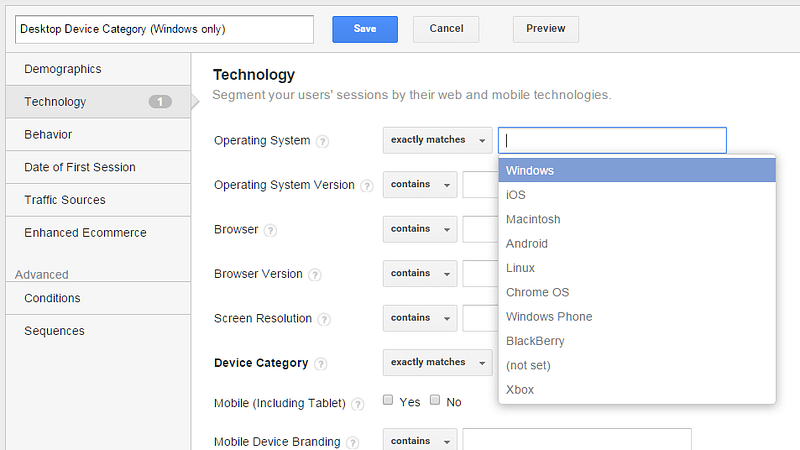Click the Preview button
The height and width of the screenshot is (450, 800).
[x=545, y=29]
